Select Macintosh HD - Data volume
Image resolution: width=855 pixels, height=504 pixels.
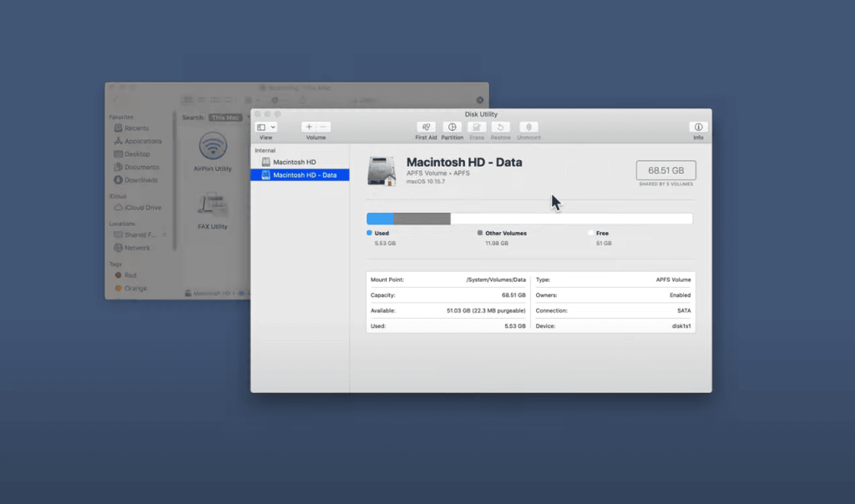[x=300, y=175]
